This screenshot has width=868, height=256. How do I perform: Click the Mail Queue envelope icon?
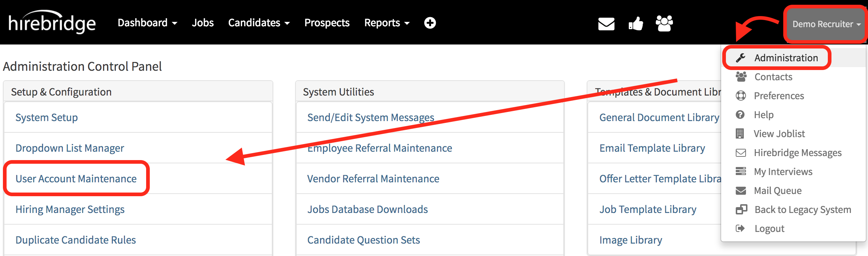point(741,191)
